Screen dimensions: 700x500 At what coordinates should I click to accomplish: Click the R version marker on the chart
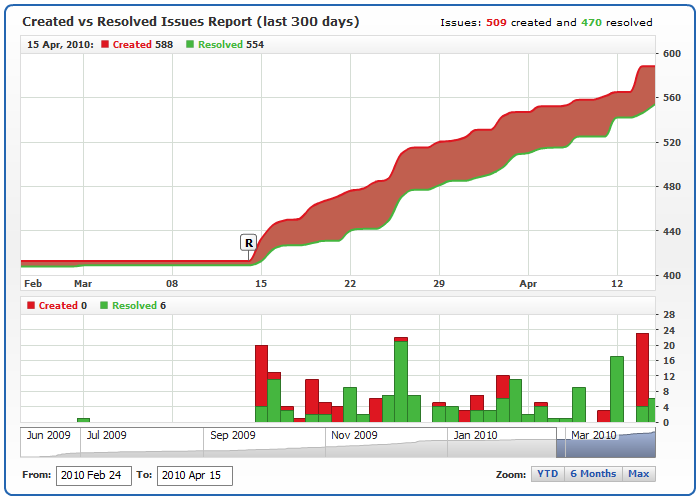(249, 242)
